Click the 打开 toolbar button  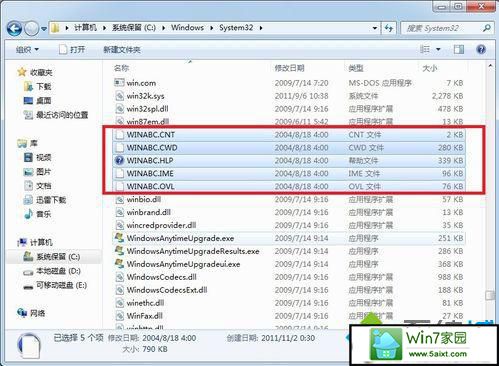pos(72,50)
